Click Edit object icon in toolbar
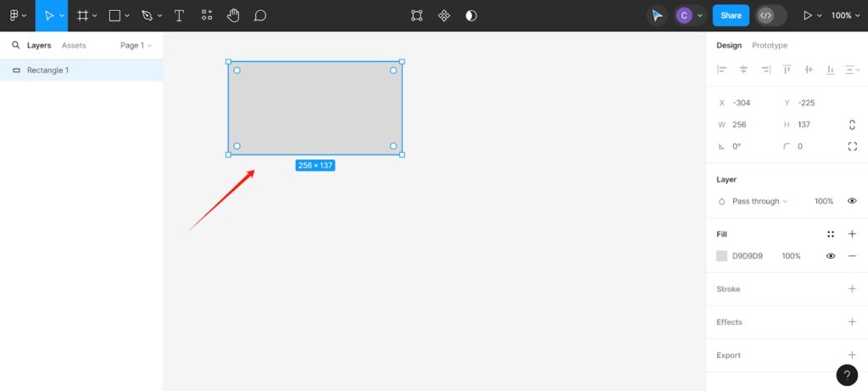 [x=417, y=15]
